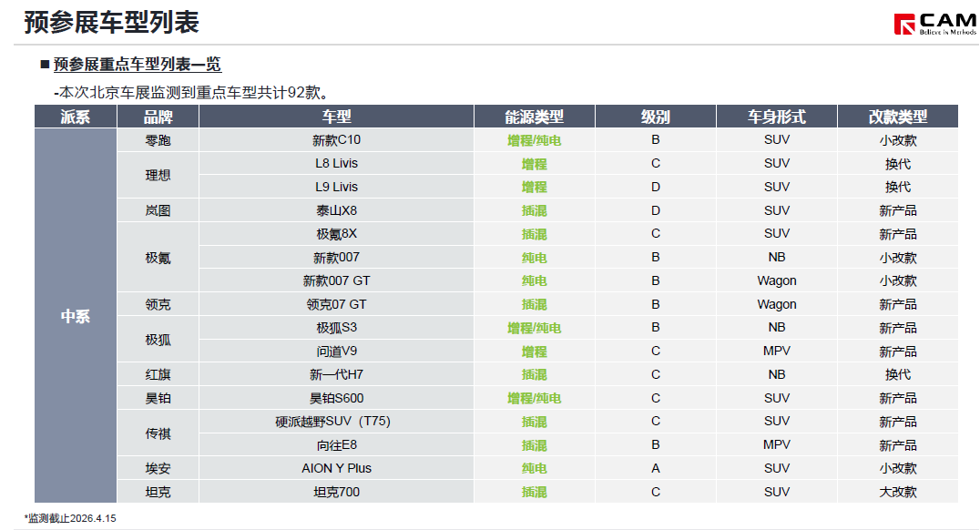Click the 领克 brand cell
The width and height of the screenshot is (980, 530).
(158, 304)
